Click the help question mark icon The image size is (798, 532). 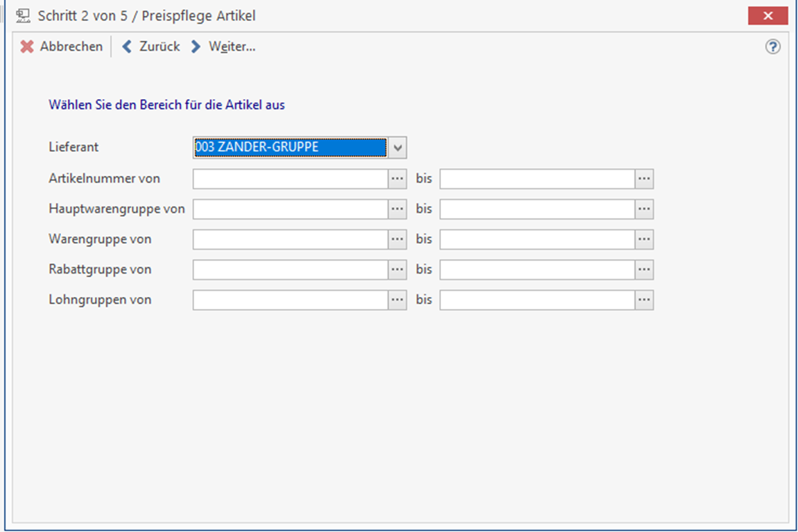[x=772, y=47]
